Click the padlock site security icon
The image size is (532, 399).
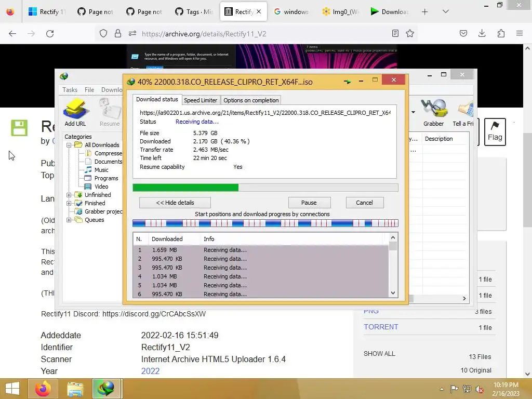[118, 33]
